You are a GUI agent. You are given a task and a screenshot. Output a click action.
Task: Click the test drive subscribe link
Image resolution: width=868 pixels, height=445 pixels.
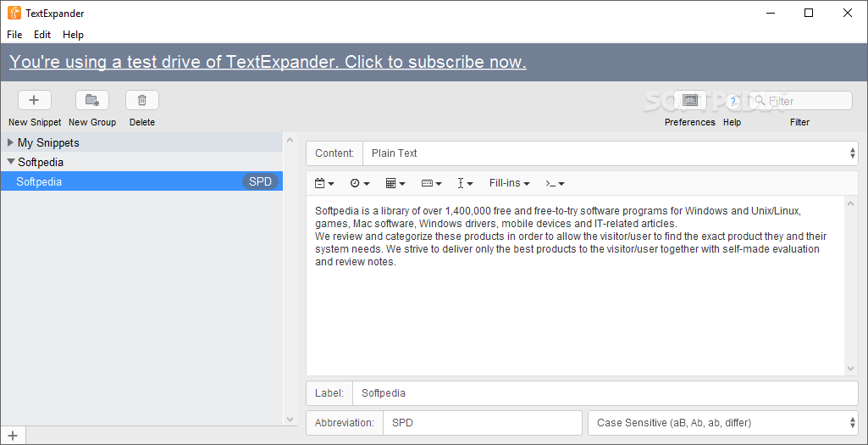pyautogui.click(x=268, y=62)
